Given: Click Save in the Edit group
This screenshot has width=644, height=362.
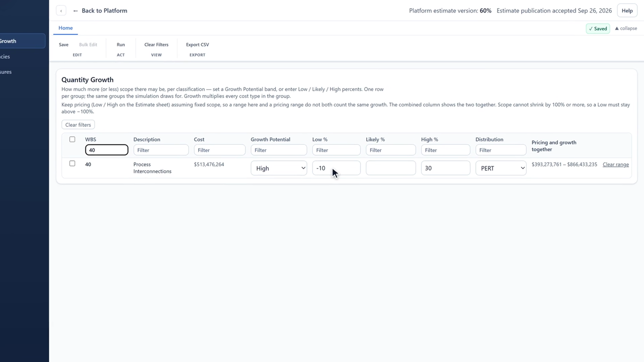Looking at the screenshot, I should point(63,45).
